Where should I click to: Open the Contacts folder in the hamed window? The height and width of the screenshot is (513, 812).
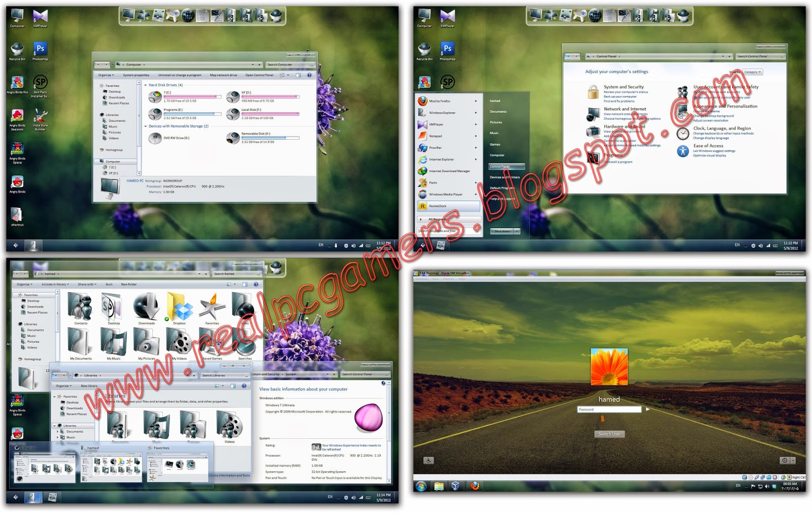pyautogui.click(x=80, y=308)
